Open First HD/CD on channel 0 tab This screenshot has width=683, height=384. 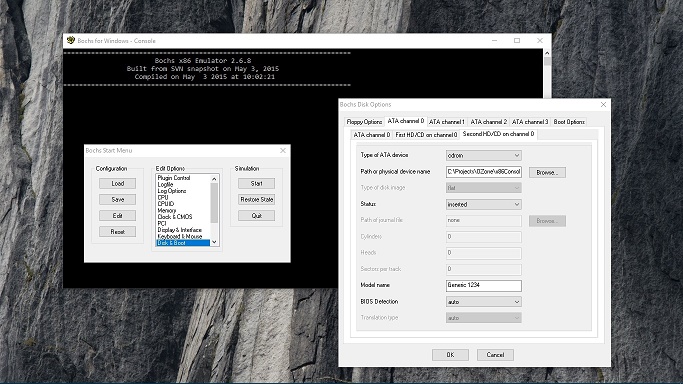[426, 135]
